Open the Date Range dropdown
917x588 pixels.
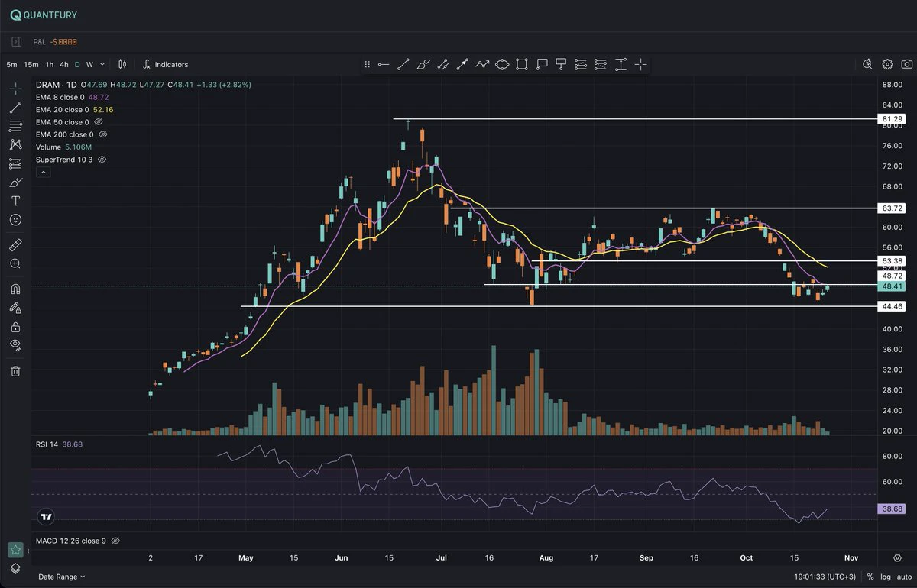pos(62,577)
